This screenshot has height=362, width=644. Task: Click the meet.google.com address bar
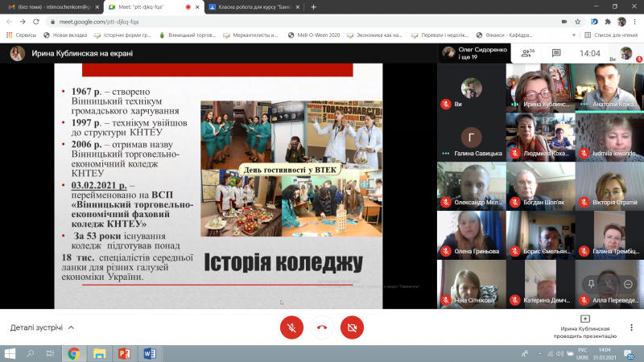[304, 22]
